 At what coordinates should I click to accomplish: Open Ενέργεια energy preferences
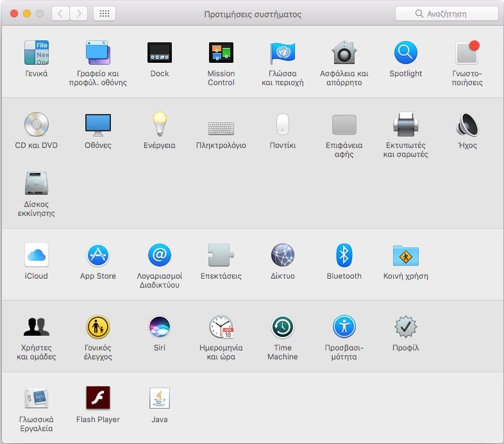pos(160,124)
